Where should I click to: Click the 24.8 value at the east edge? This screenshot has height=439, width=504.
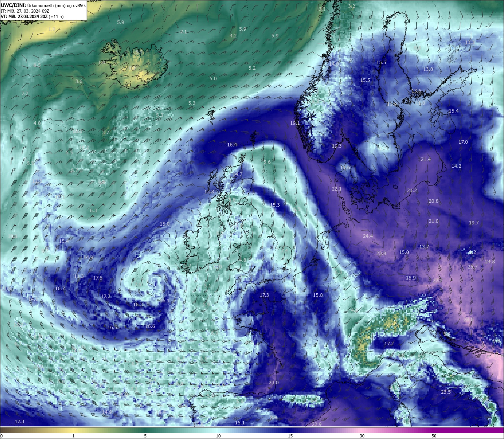click(x=490, y=262)
